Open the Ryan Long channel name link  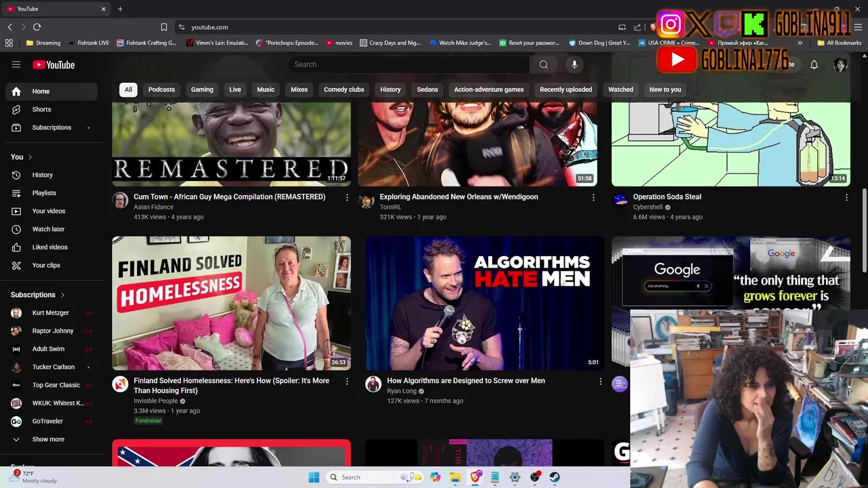(x=401, y=391)
